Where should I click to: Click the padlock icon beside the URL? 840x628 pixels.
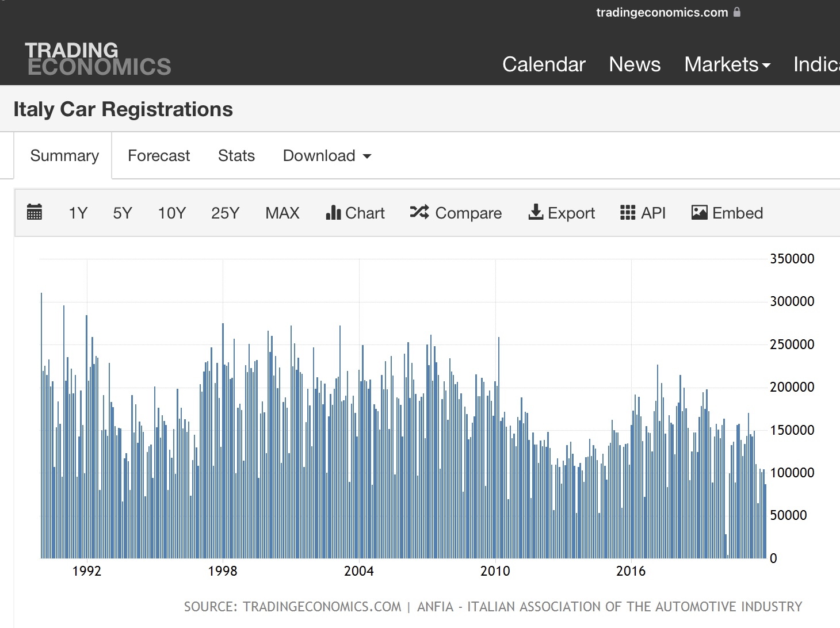[x=737, y=12]
